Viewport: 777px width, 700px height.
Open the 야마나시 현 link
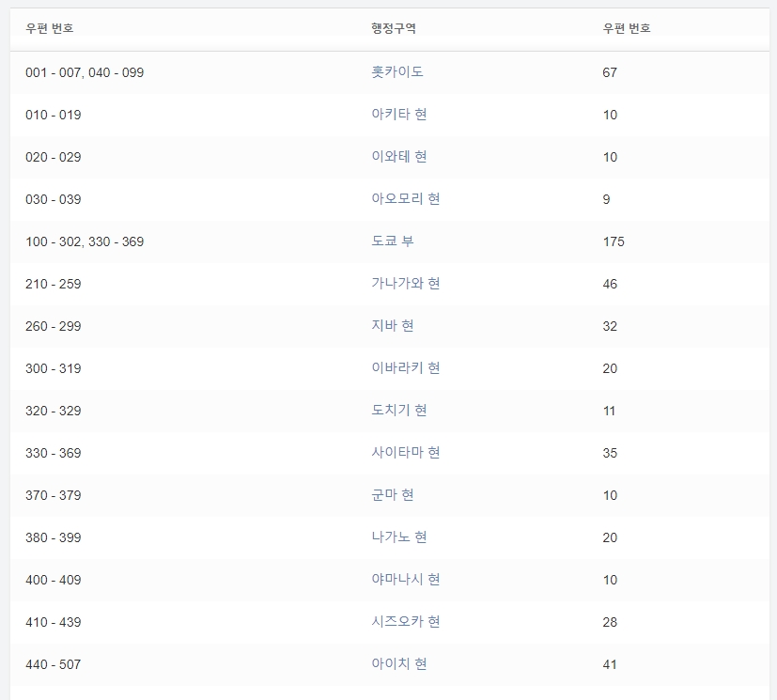click(406, 580)
